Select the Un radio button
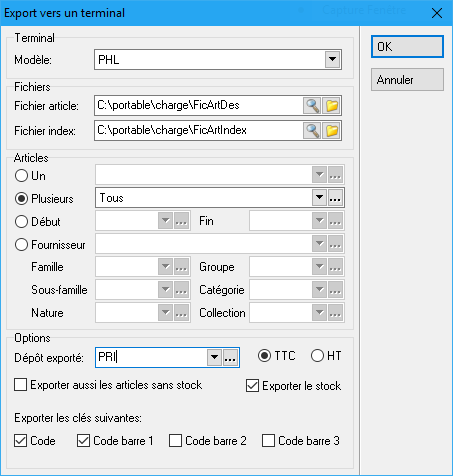 click(21, 176)
